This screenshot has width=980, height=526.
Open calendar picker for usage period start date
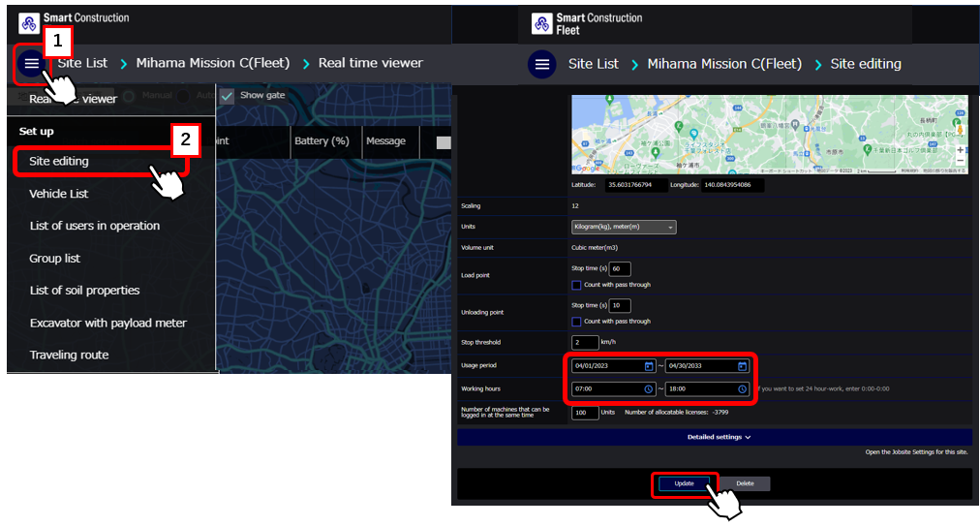[x=648, y=366]
